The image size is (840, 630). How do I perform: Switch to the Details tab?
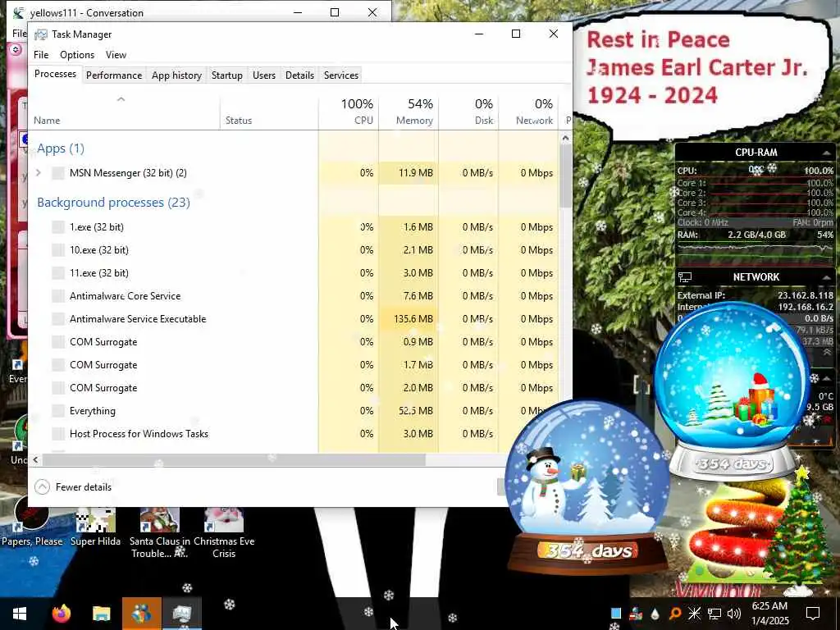click(x=299, y=75)
